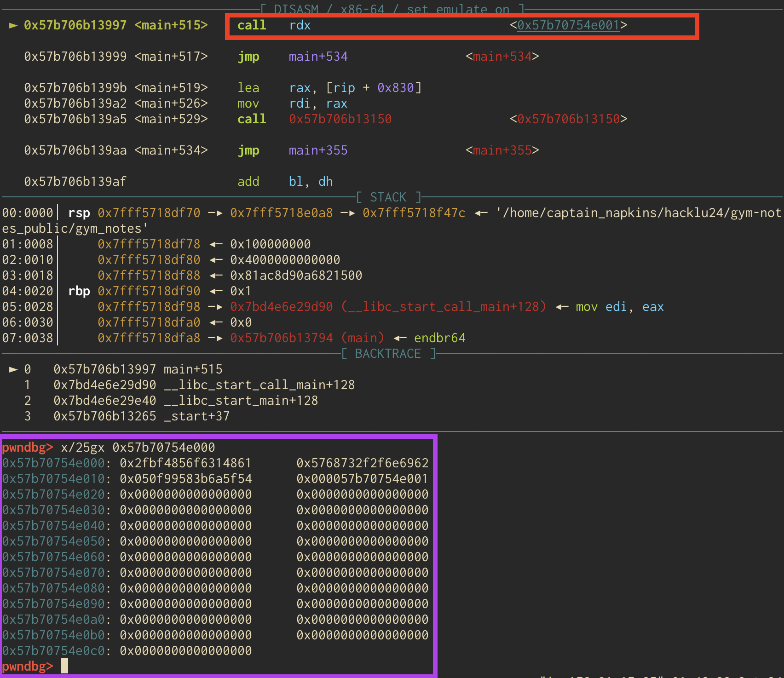Click the memory value 0x000057b70754e001
Screen dimensions: 784x678
coord(363,479)
